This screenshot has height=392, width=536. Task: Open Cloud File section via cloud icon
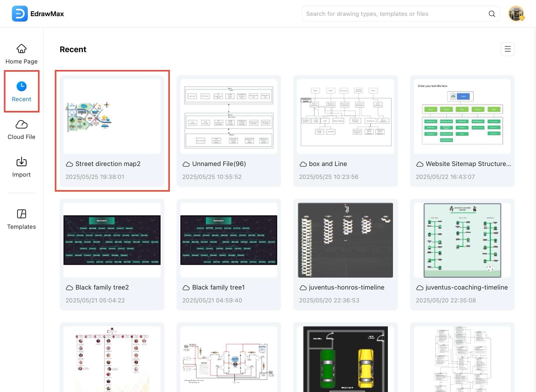coord(21,125)
